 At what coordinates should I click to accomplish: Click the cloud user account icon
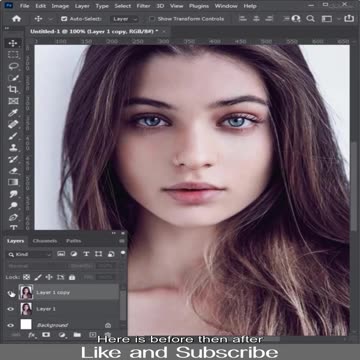(296, 19)
